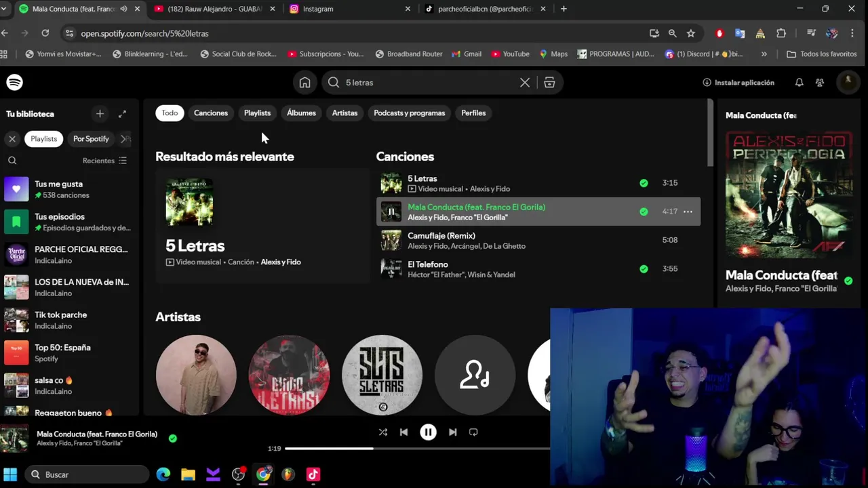
Task: Open Camuflaje (Remix) song row
Action: [x=538, y=241]
